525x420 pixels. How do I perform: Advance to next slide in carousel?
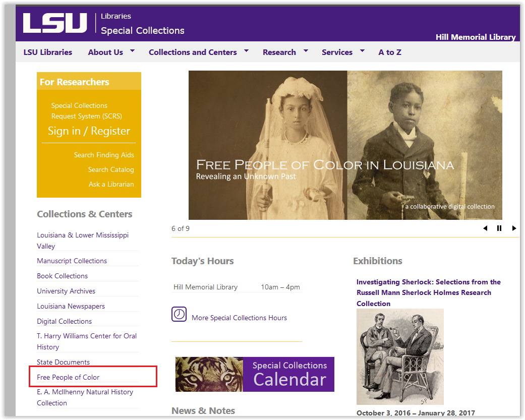click(x=514, y=228)
